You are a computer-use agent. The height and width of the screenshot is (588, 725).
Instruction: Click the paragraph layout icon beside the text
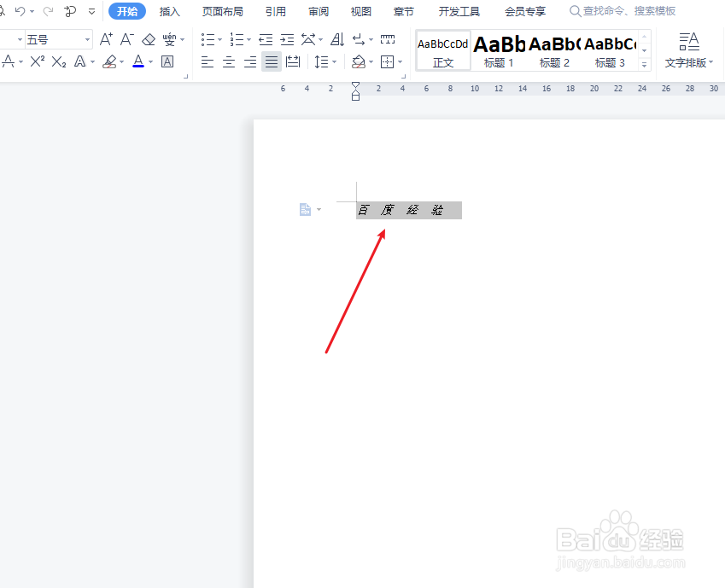click(x=305, y=209)
